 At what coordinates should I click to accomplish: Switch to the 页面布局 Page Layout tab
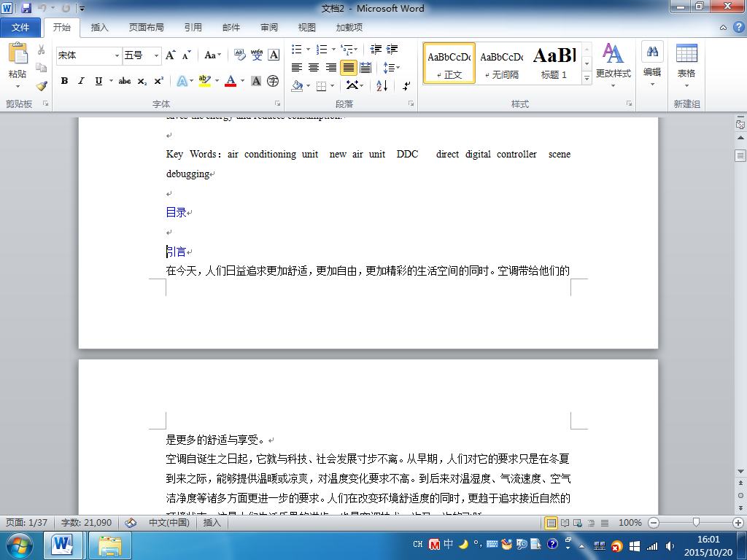tap(146, 28)
